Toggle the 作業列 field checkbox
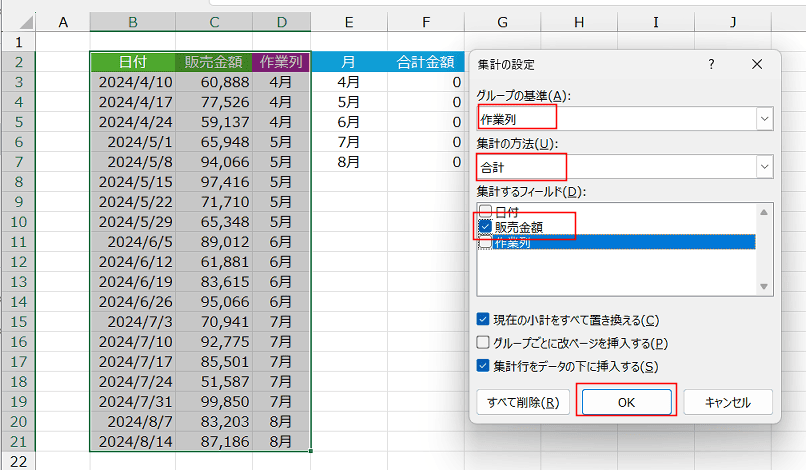Viewport: 806px width, 470px height. pos(485,242)
